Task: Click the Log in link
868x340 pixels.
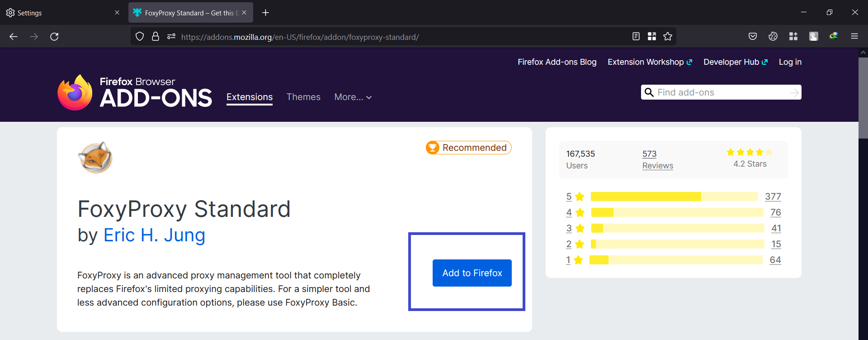Action: [x=790, y=62]
